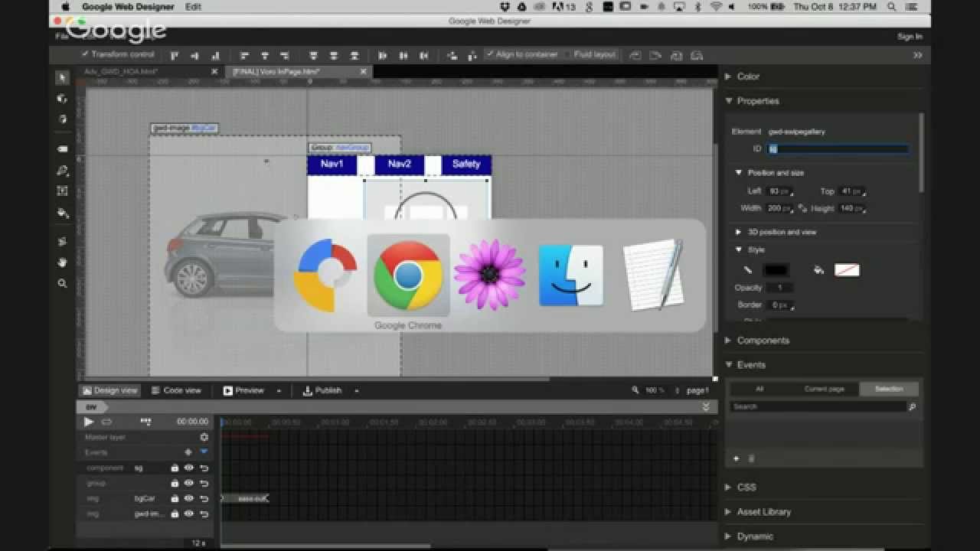Click the black stroke color swatch
Viewport: 980px width, 551px height.
pos(776,270)
